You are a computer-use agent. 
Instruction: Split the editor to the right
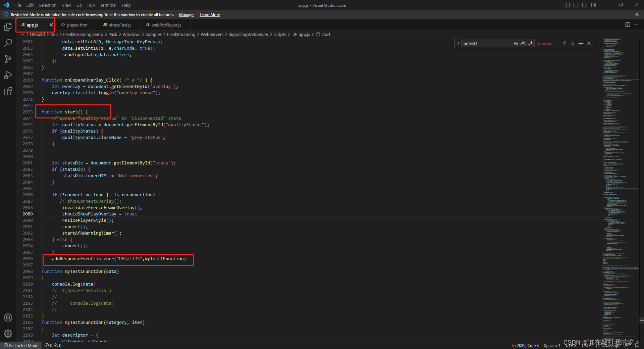[x=628, y=25]
